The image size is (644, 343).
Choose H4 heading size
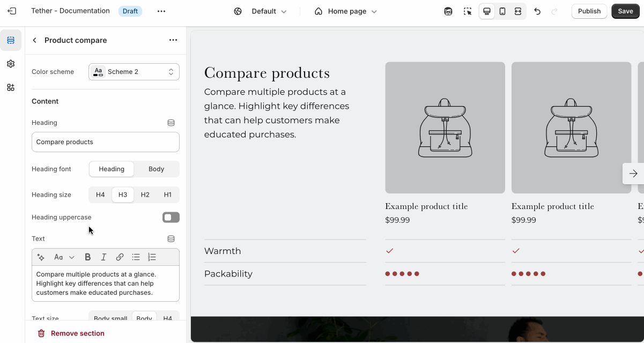[x=100, y=195]
